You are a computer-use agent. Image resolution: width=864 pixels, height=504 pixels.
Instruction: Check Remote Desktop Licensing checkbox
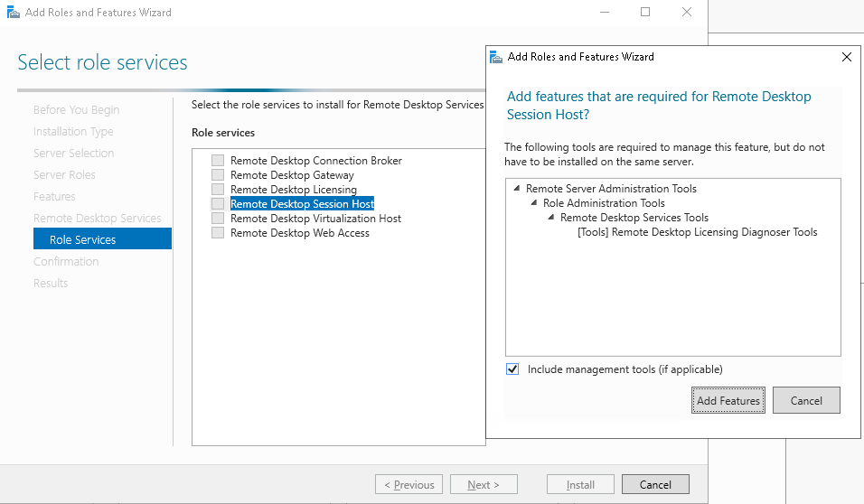(x=218, y=190)
